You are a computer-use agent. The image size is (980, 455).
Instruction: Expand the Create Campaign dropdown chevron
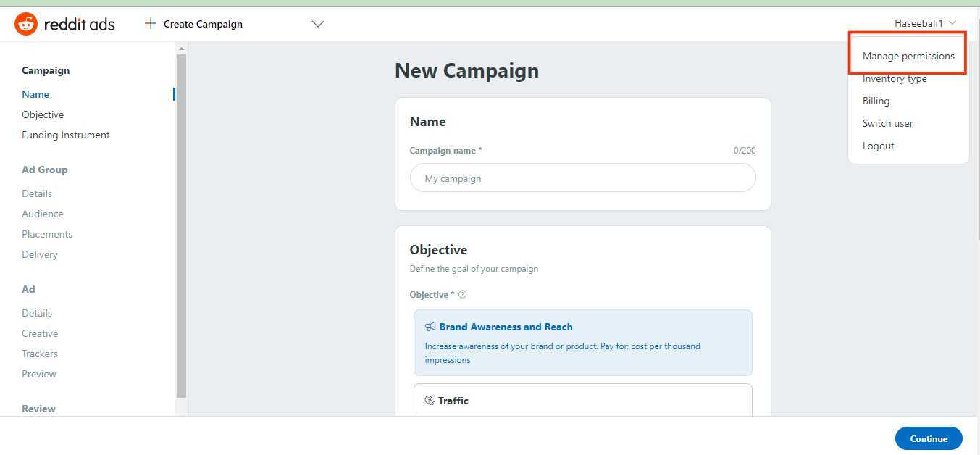(317, 23)
